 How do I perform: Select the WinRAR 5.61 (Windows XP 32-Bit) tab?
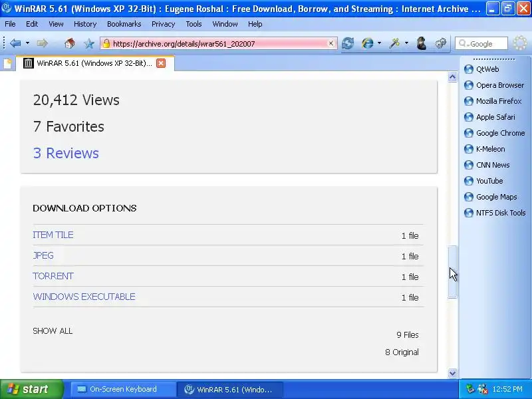pos(95,63)
